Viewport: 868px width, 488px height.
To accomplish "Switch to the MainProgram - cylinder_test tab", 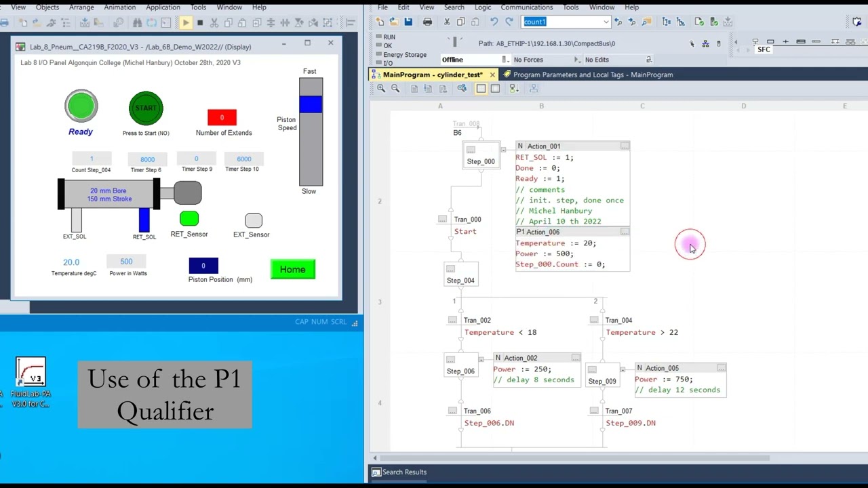I will point(433,75).
